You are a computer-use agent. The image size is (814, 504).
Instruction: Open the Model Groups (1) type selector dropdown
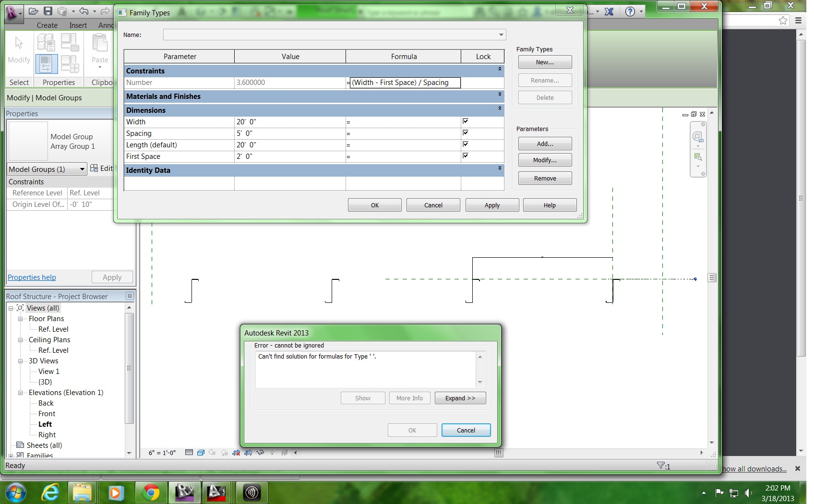tap(83, 169)
